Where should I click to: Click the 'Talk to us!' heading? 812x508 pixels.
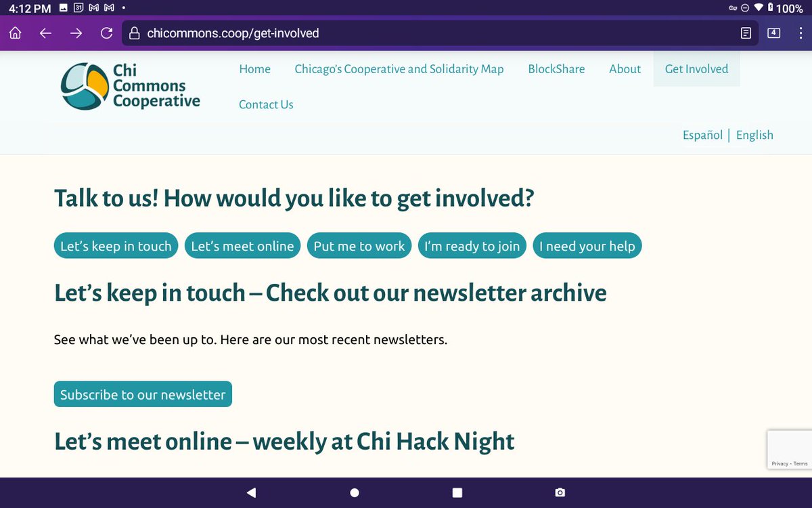(294, 198)
